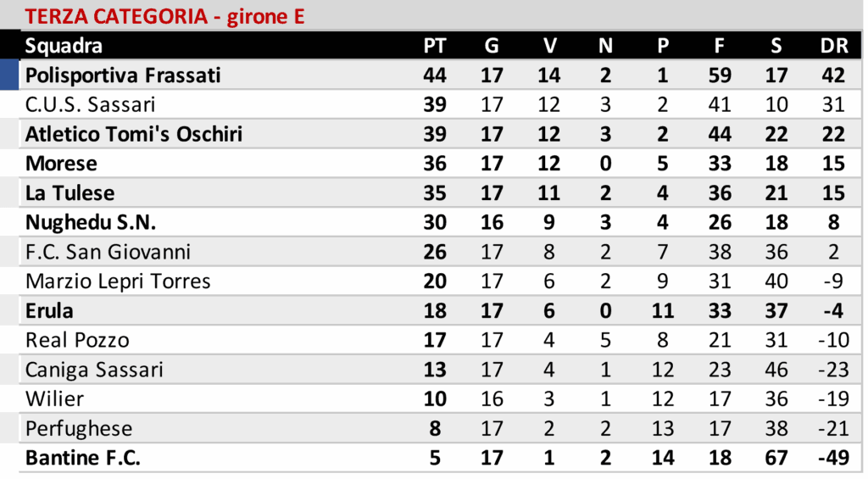868x479 pixels.
Task: Select the Caniga Sassari team name
Action: [x=94, y=370]
